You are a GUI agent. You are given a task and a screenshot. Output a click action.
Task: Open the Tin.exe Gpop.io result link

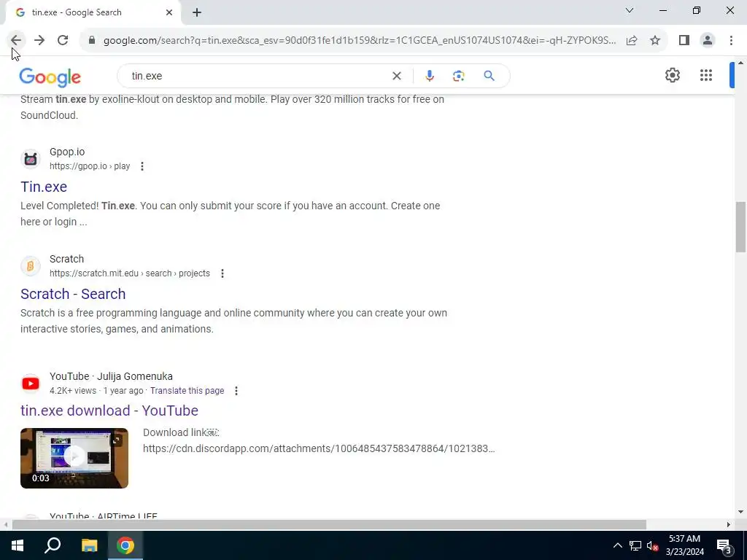44,187
